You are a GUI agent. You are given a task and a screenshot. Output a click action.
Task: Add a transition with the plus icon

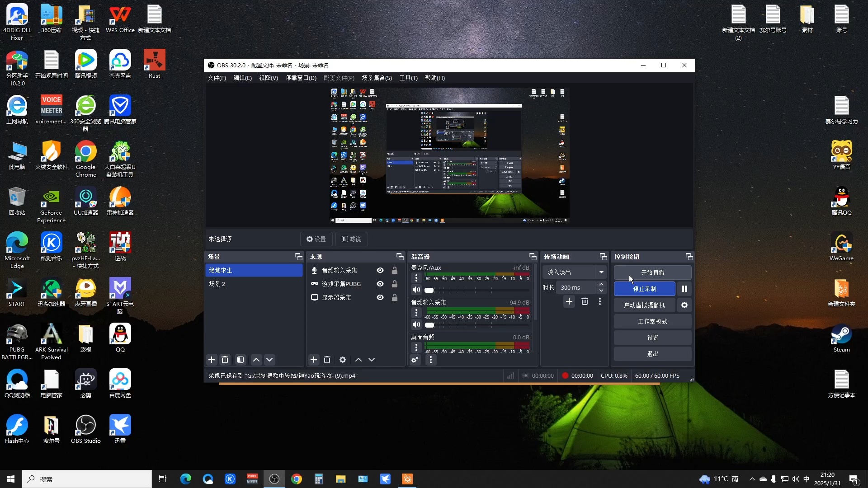coord(569,301)
